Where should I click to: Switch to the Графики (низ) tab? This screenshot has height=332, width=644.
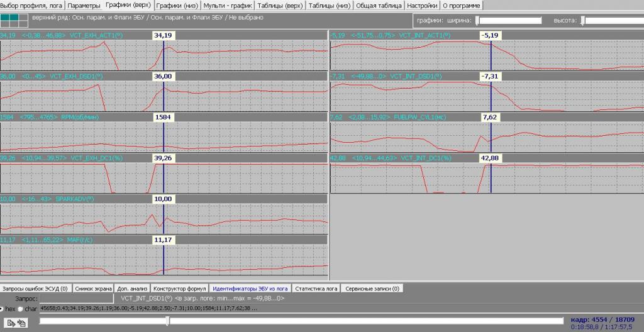coord(177,6)
